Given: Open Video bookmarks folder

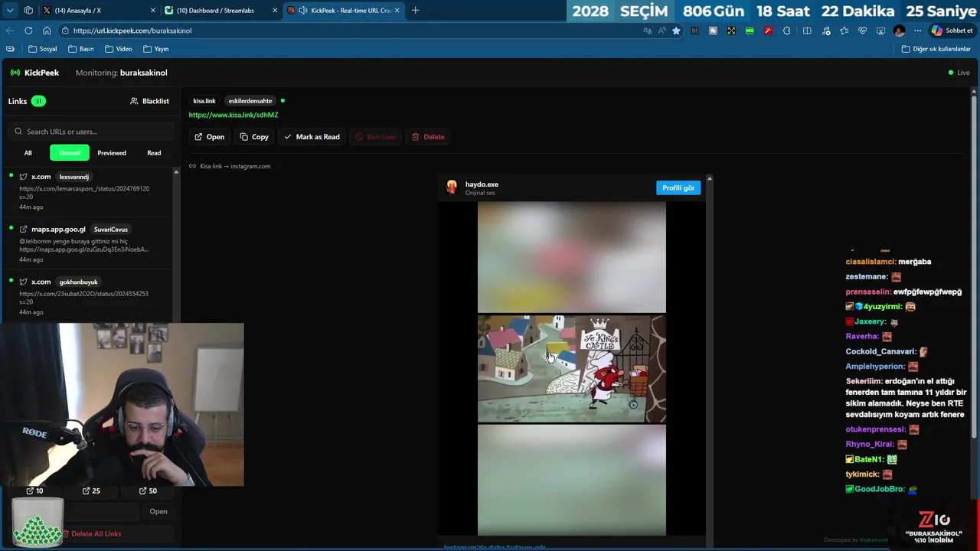Looking at the screenshot, I should (119, 49).
